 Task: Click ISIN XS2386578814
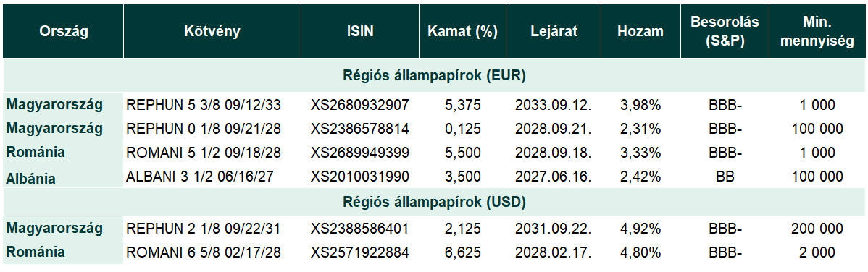pos(360,129)
